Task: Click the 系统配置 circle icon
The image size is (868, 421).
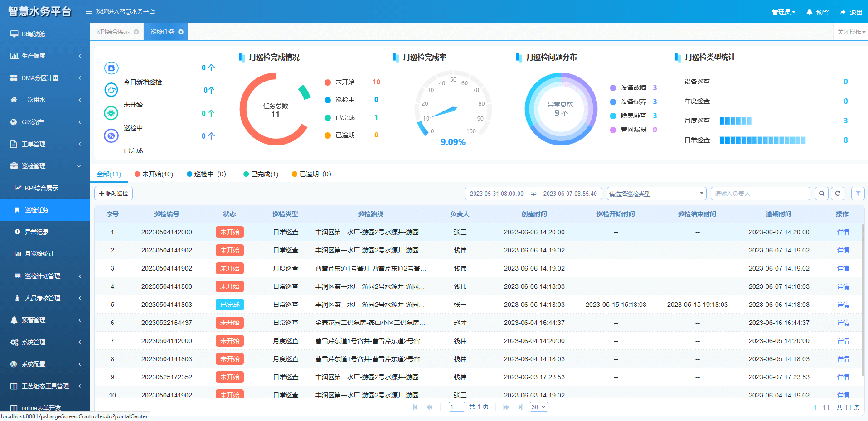Action: (x=14, y=364)
